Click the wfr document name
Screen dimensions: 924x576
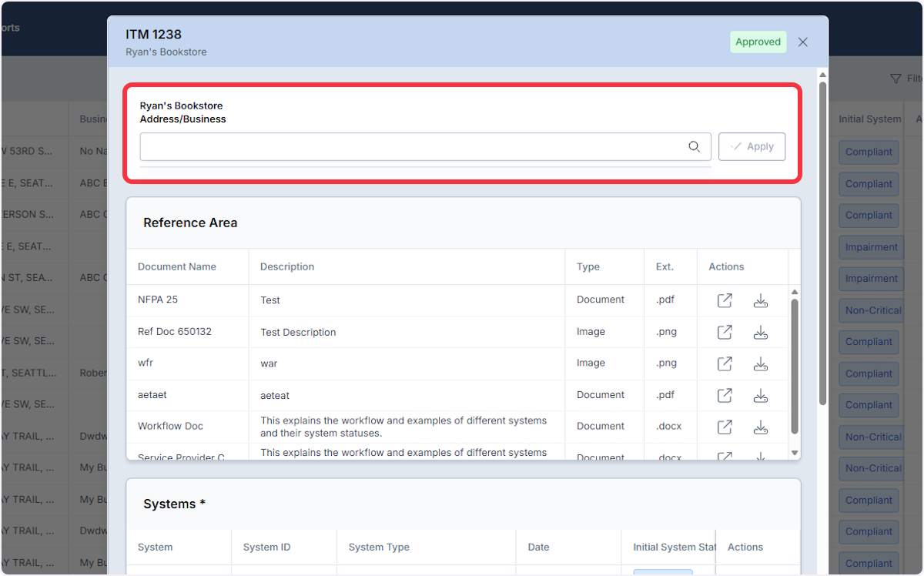[146, 363]
